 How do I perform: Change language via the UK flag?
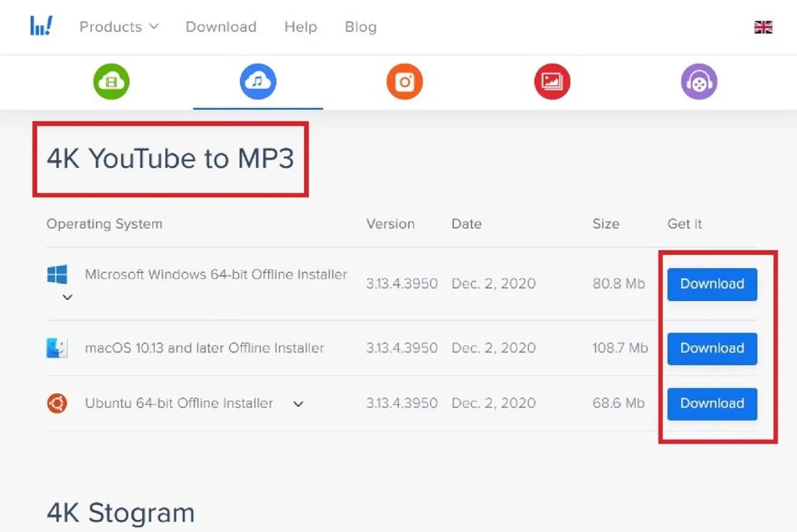(762, 26)
